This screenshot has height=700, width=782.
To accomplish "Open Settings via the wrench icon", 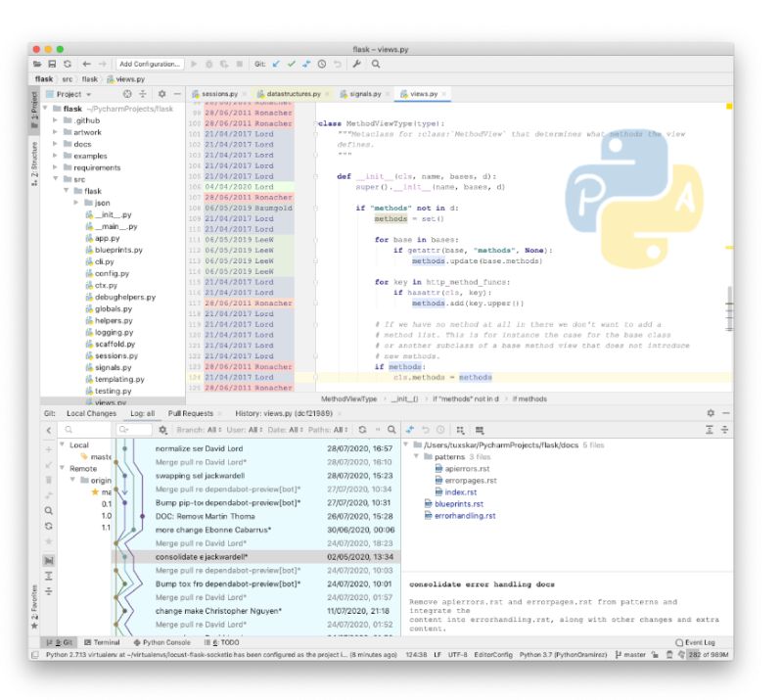I will pos(356,64).
